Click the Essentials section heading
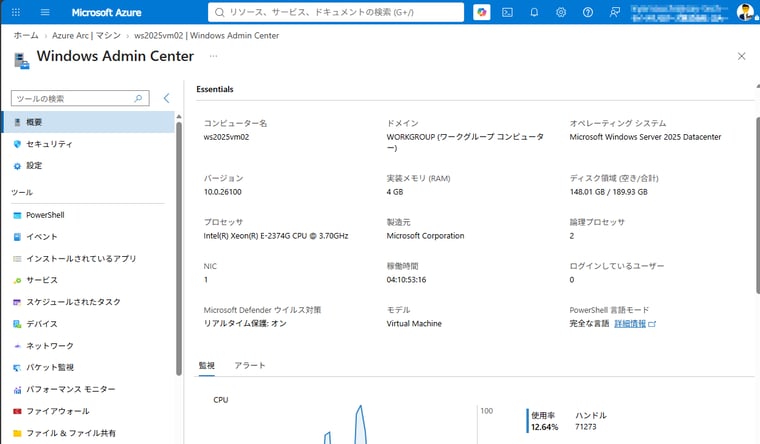The image size is (760, 444). click(x=215, y=89)
